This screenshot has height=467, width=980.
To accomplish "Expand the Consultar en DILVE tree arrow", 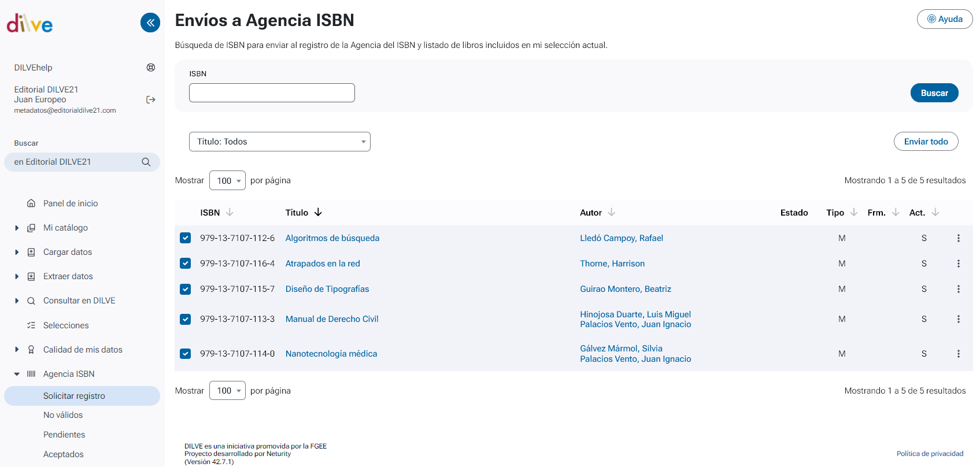I will (17, 301).
